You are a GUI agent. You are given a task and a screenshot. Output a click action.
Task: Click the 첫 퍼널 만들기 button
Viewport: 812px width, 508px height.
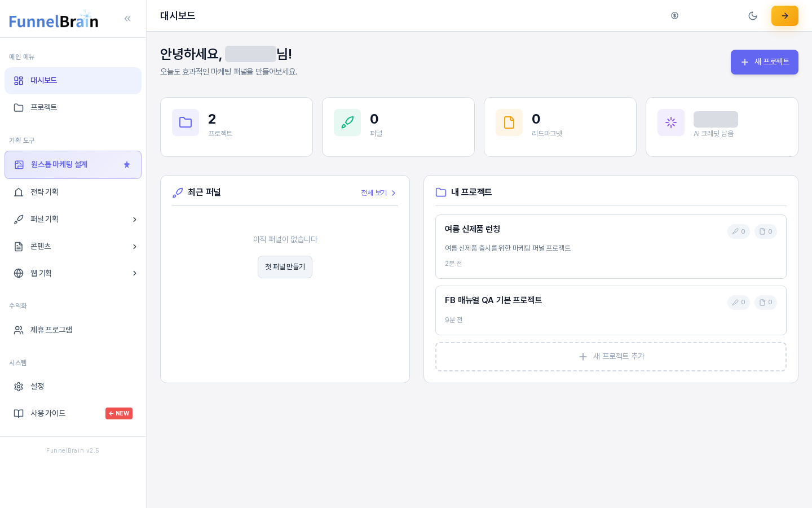pos(285,267)
